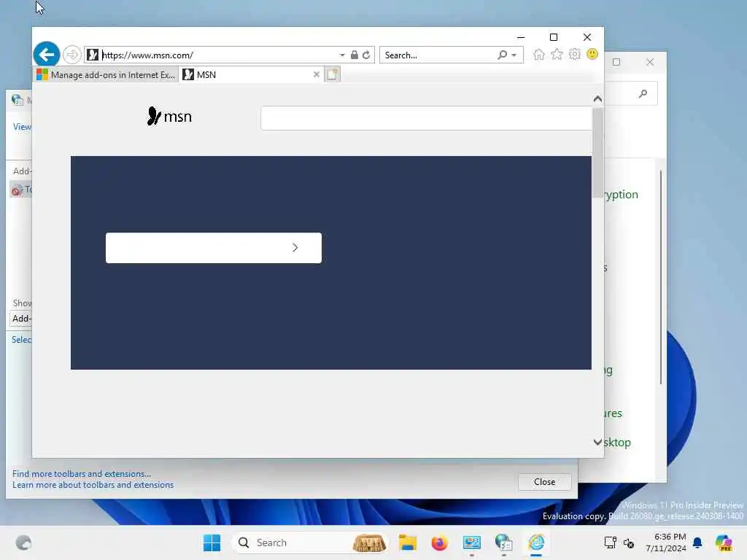Click the search magnifier in the toolbar
Image resolution: width=747 pixels, height=560 pixels.
[502, 55]
